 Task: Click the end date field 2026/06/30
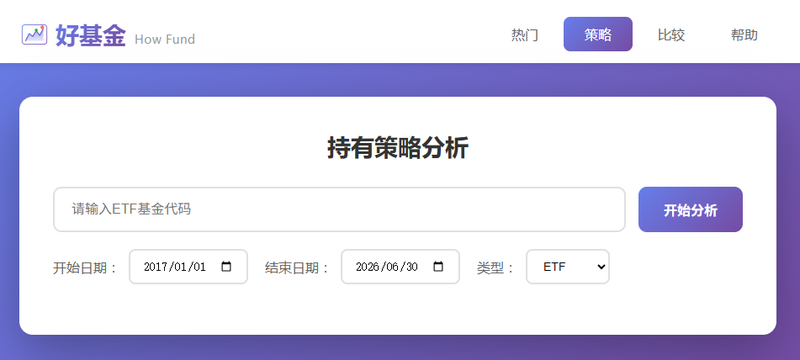click(x=400, y=267)
